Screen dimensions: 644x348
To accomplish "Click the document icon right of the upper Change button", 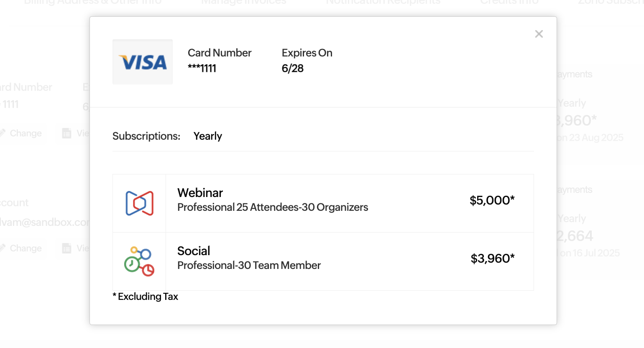I will [x=67, y=133].
